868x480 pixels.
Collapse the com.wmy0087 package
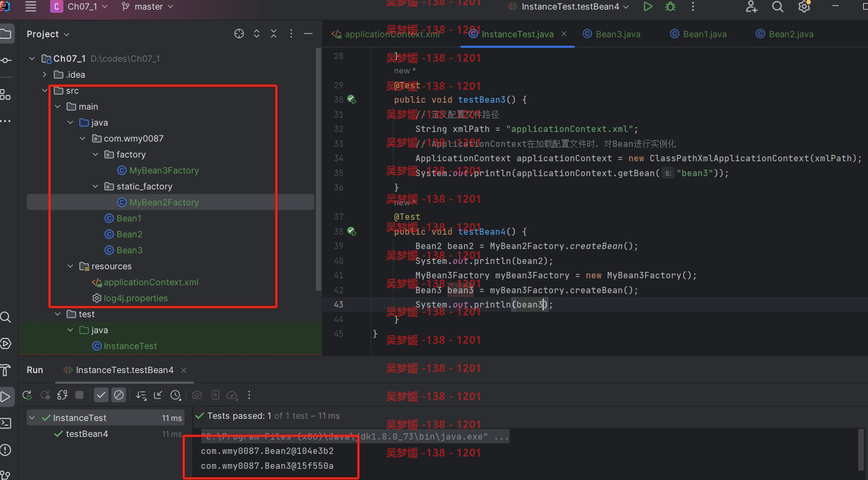[83, 138]
